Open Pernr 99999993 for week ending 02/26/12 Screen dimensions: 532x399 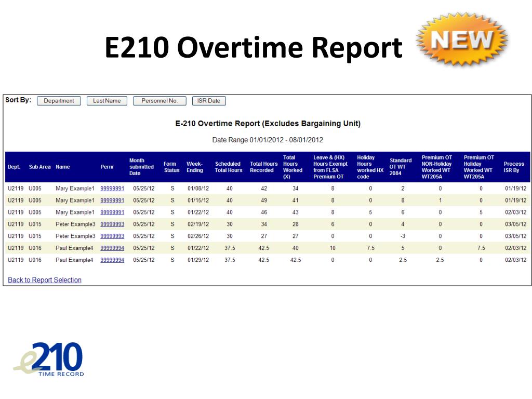click(x=112, y=236)
